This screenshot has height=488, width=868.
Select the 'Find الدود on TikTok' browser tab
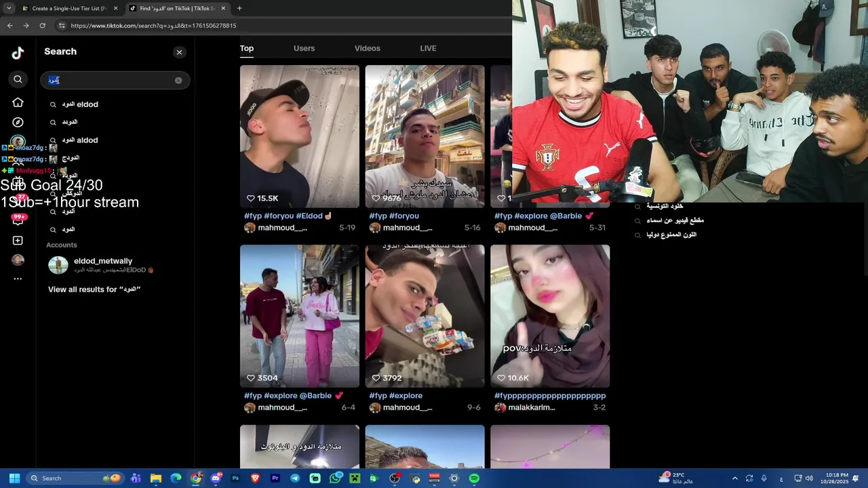coord(176,8)
